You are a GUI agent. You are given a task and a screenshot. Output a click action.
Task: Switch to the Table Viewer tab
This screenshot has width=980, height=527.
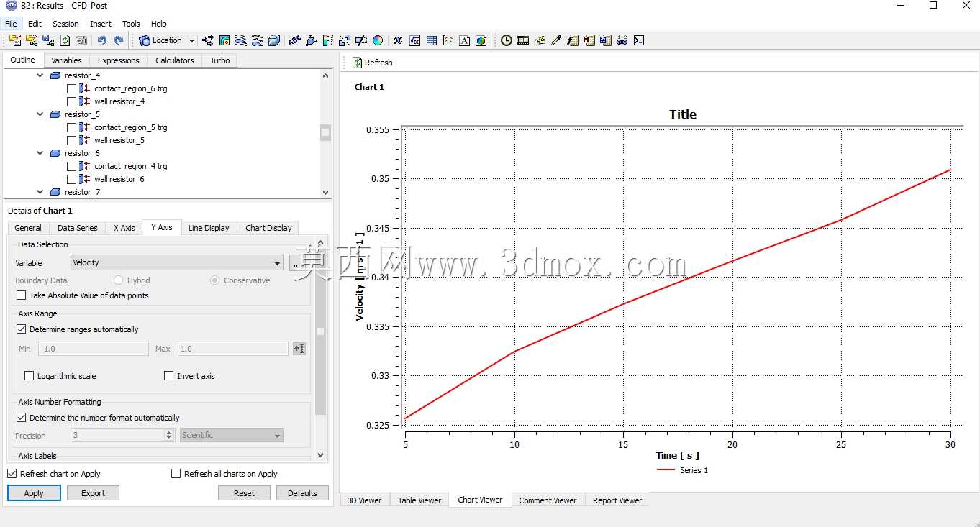tap(419, 500)
